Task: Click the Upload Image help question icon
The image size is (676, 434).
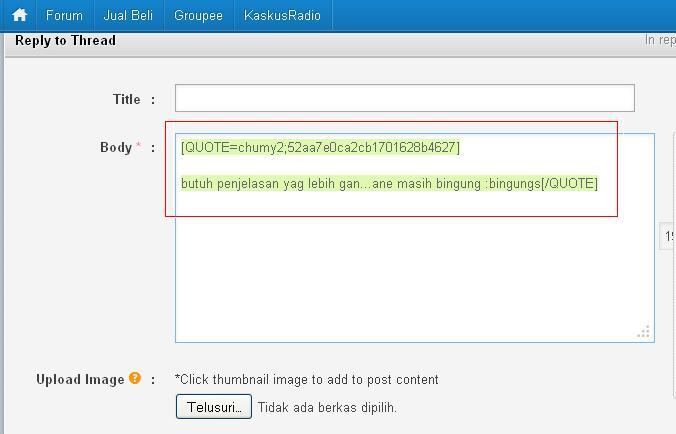Action: point(135,378)
